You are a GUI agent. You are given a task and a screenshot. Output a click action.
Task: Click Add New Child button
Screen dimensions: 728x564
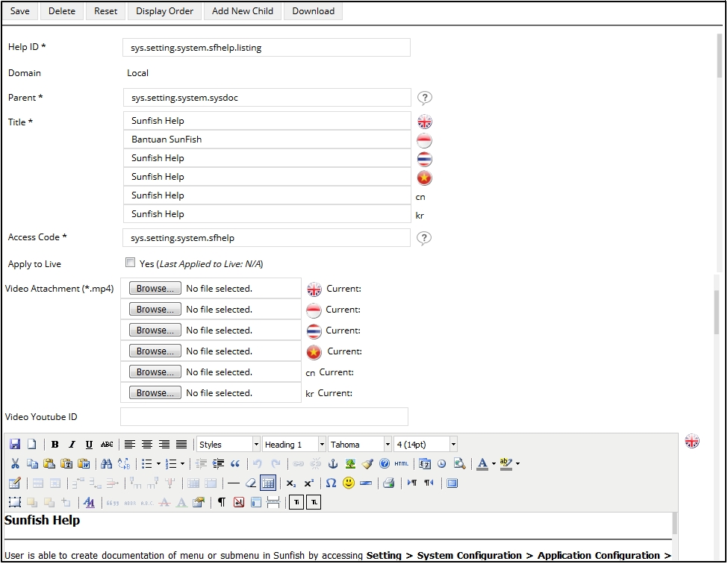243,11
